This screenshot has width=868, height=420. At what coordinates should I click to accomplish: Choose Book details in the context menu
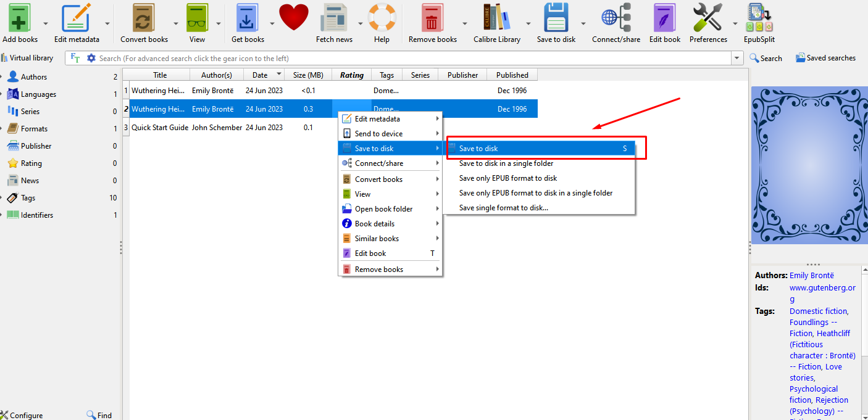[390, 224]
